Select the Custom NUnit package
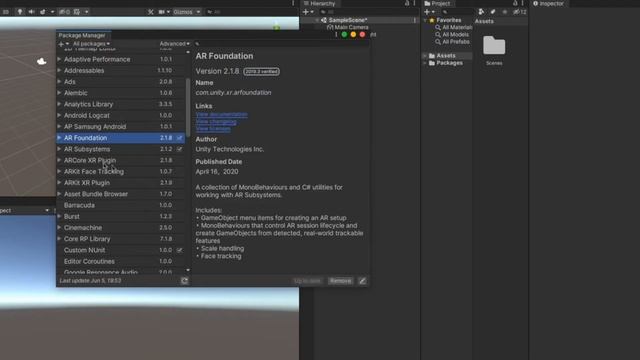The image size is (640, 360). point(121,250)
